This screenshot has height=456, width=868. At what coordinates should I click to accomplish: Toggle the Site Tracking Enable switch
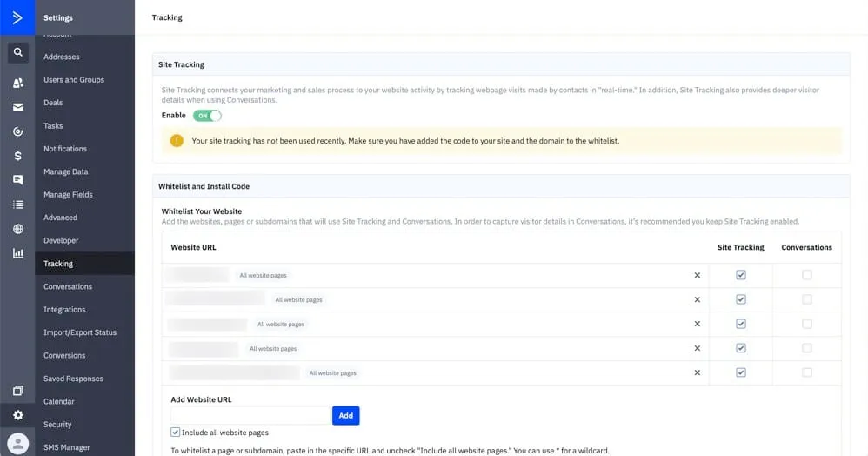[x=208, y=115]
